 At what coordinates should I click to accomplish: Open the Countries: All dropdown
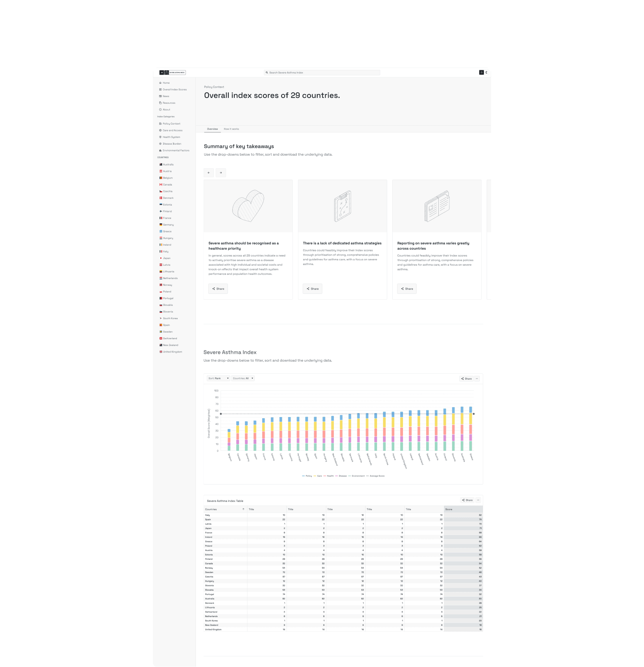243,379
